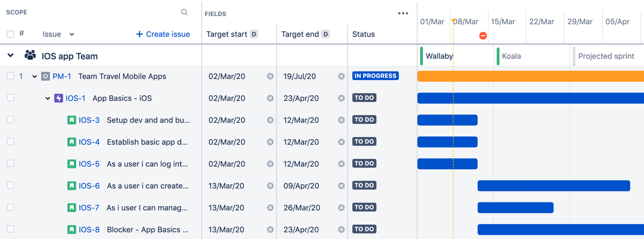Screen dimensions: 644x239
Task: Tick the checkbox for PM-1 row
Action: pyautogui.click(x=11, y=76)
